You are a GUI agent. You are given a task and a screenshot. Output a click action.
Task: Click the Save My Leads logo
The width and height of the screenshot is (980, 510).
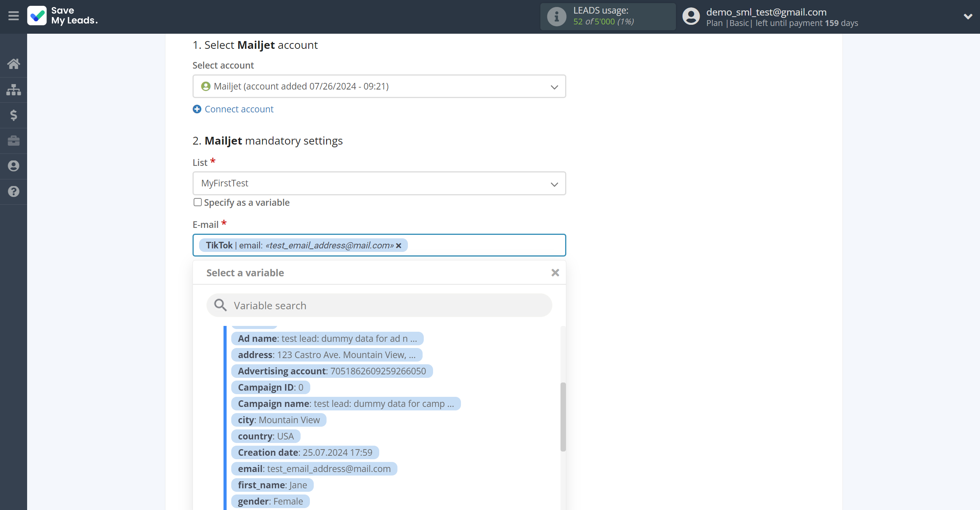point(62,16)
